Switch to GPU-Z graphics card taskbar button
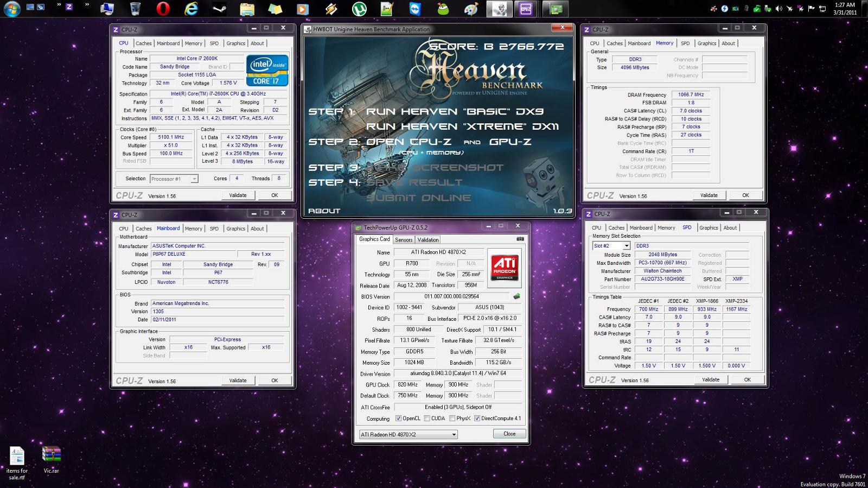The image size is (868, 488). tap(555, 9)
